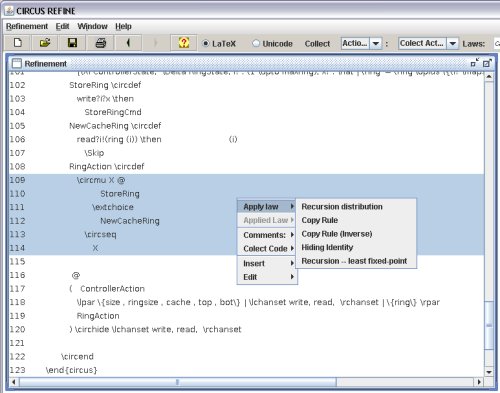Expand the Insert submenu

267,263
